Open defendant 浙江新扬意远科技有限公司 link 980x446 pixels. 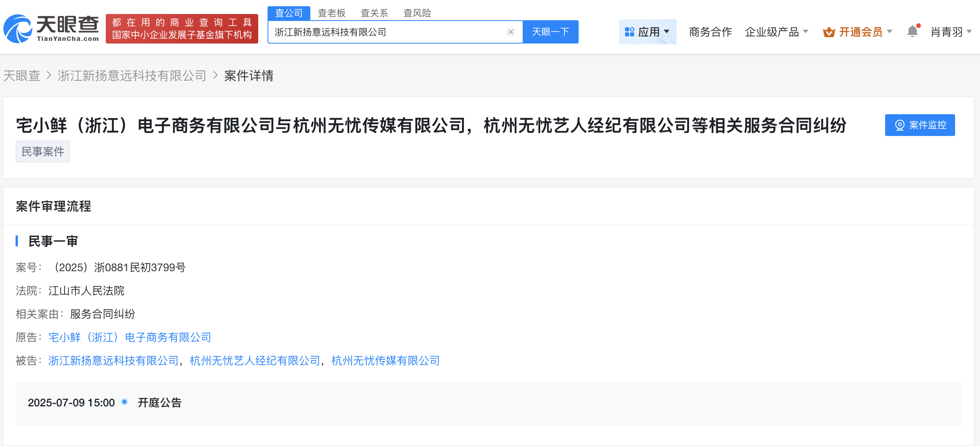coord(113,361)
